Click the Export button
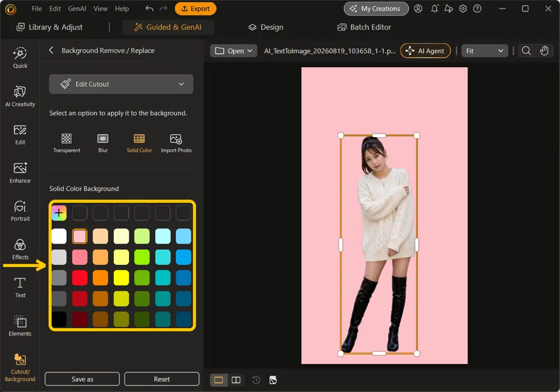 click(x=195, y=8)
